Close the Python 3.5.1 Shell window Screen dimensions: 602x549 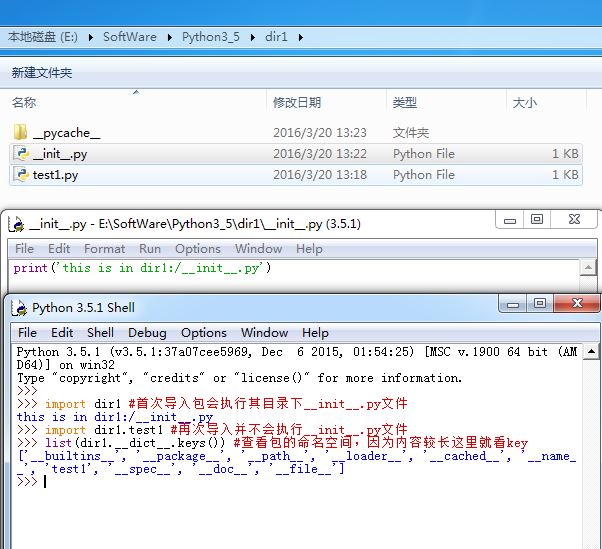[x=577, y=304]
